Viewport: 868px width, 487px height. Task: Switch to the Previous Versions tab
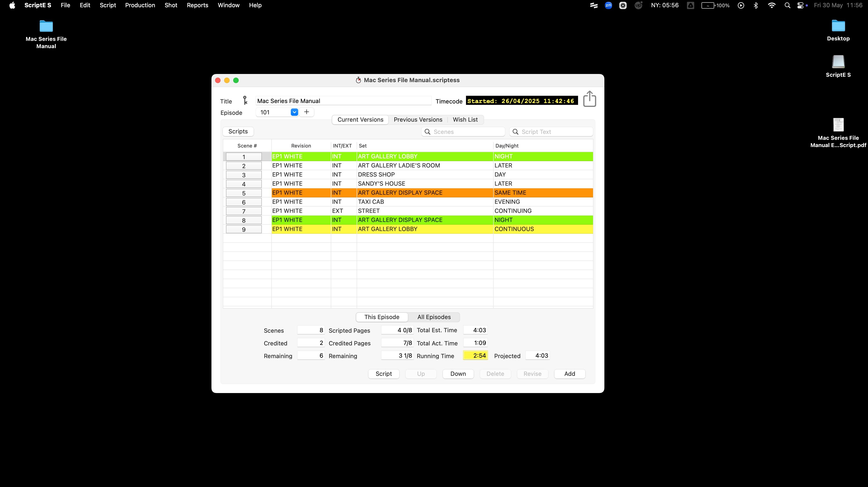tap(418, 120)
